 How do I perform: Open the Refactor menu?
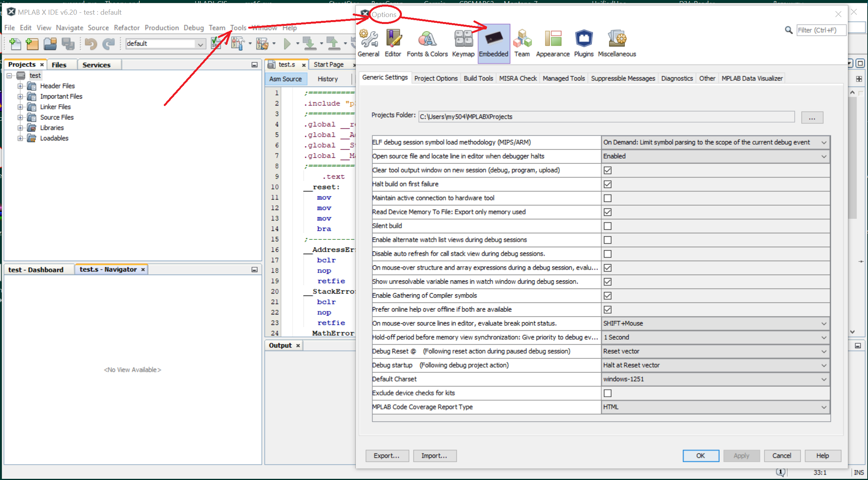[127, 28]
